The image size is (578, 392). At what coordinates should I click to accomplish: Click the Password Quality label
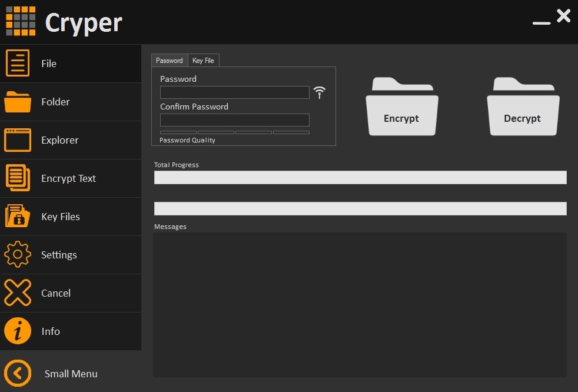coord(187,140)
